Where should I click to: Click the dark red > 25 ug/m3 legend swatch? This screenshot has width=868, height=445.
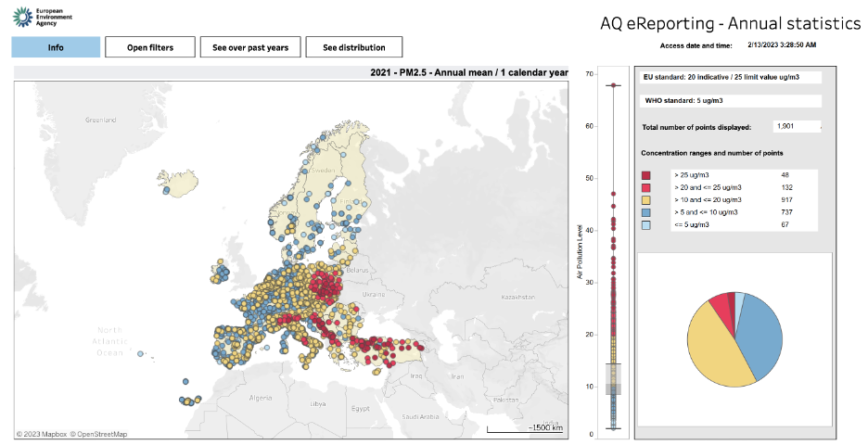646,174
